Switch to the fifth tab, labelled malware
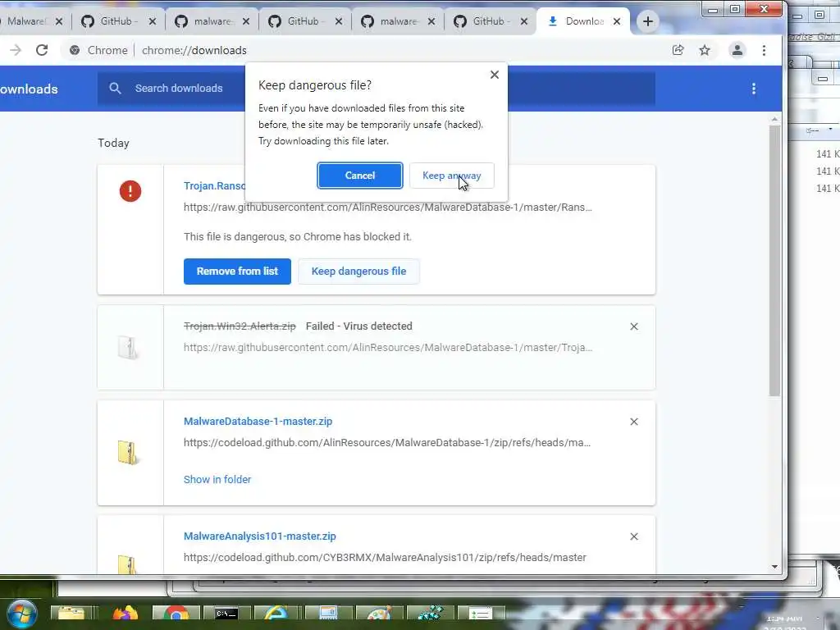Viewport: 840px width, 630px height. coord(398,21)
